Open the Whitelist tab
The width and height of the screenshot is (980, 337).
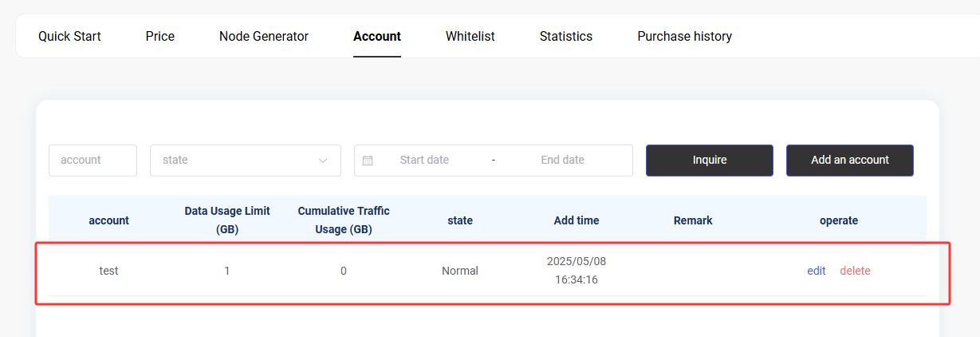[470, 36]
